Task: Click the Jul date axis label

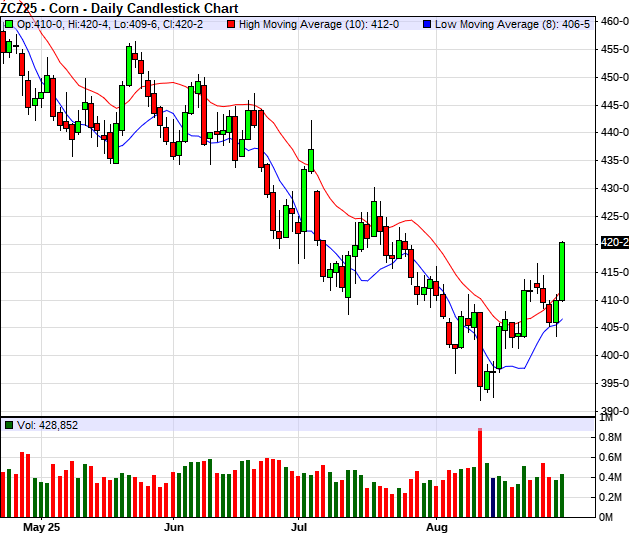Action: coord(300,525)
